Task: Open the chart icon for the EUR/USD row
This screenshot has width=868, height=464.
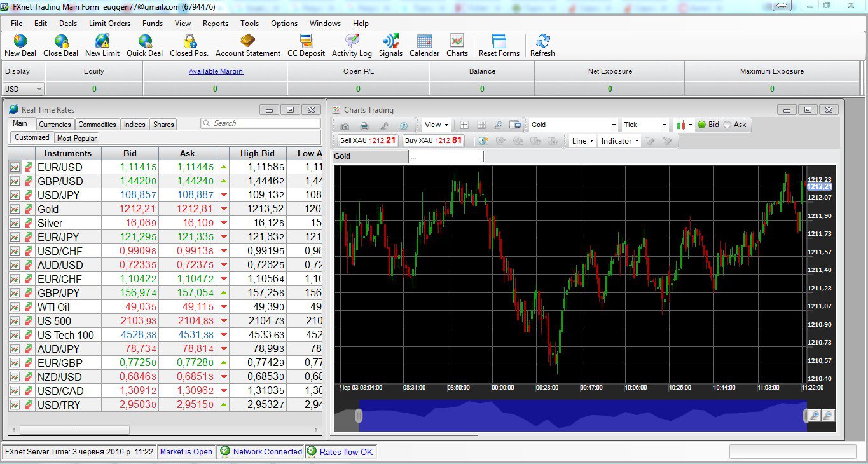Action: [x=15, y=167]
